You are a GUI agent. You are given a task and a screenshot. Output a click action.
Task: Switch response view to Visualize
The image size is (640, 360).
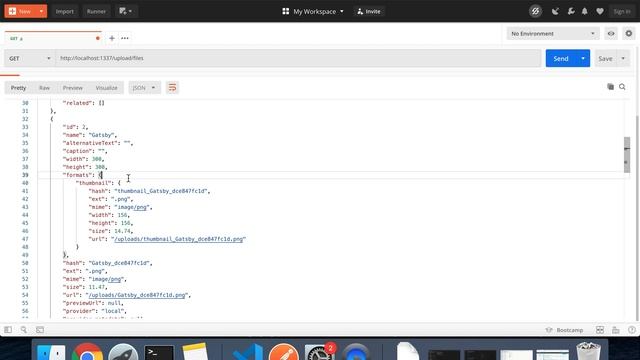(107, 88)
